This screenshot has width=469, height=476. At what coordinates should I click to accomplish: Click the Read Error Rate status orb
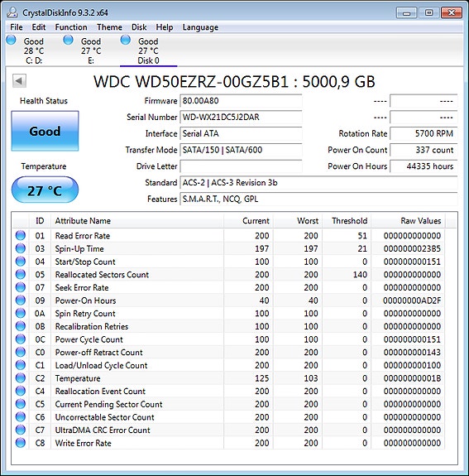click(21, 235)
